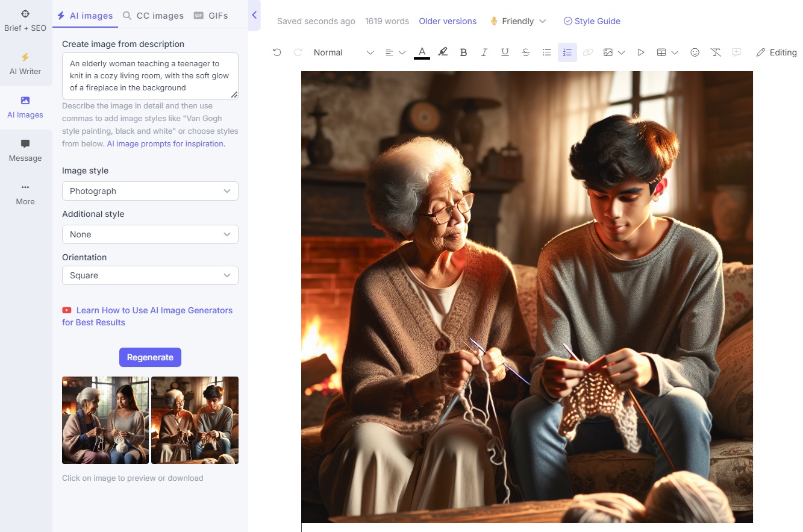Toggle bold formatting in the editor toolbar
803x532 pixels.
tap(463, 52)
